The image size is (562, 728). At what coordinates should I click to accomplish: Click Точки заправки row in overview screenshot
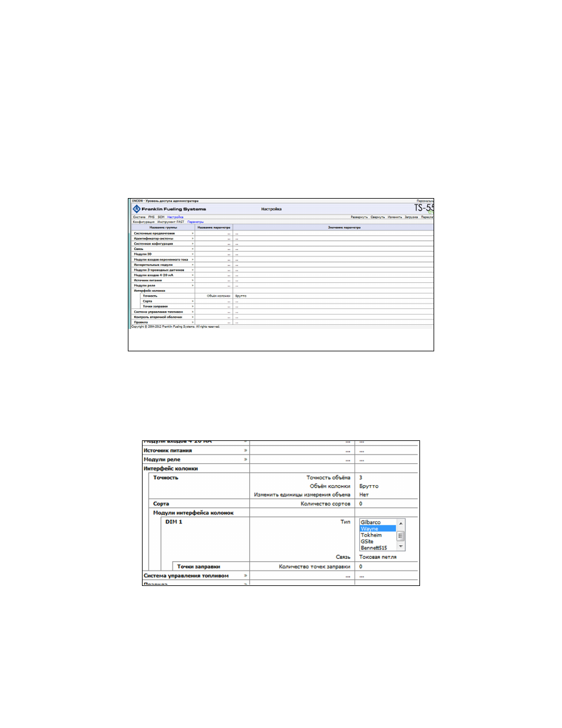tap(156, 307)
